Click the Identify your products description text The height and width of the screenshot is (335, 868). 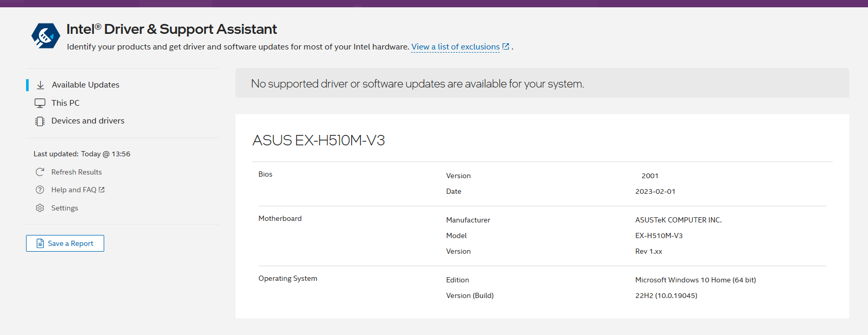point(238,47)
